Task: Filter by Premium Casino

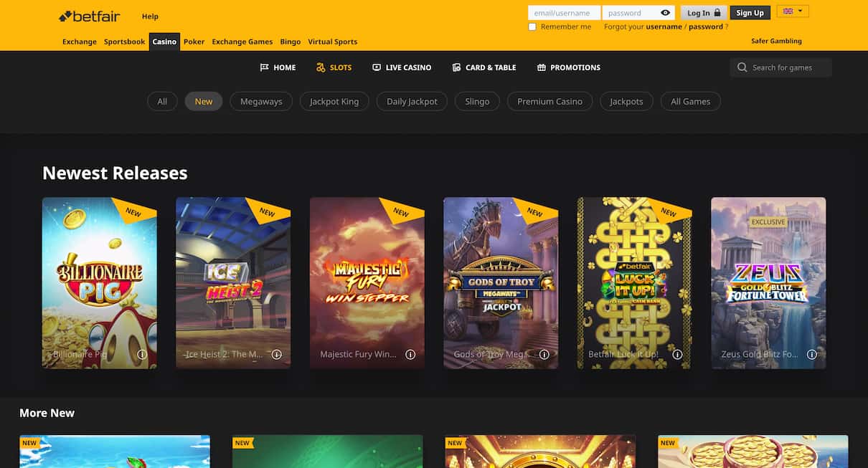Action: pyautogui.click(x=550, y=101)
